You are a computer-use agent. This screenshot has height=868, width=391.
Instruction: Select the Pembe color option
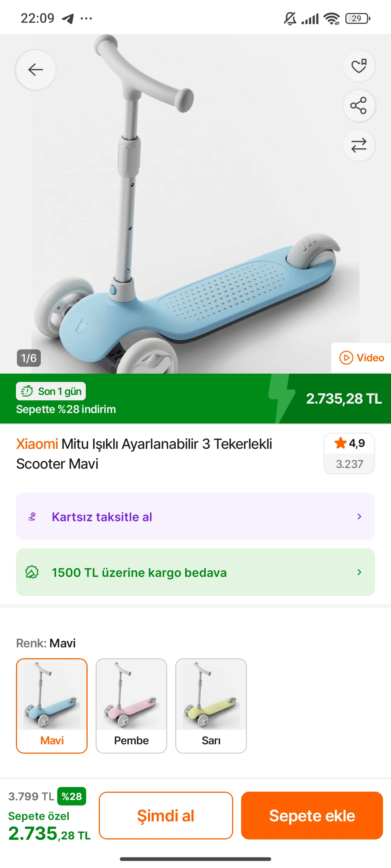131,706
